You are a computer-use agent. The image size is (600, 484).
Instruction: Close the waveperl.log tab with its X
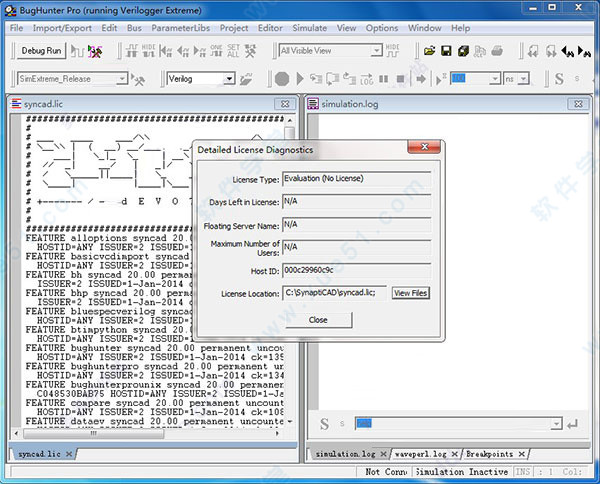pyautogui.click(x=454, y=454)
